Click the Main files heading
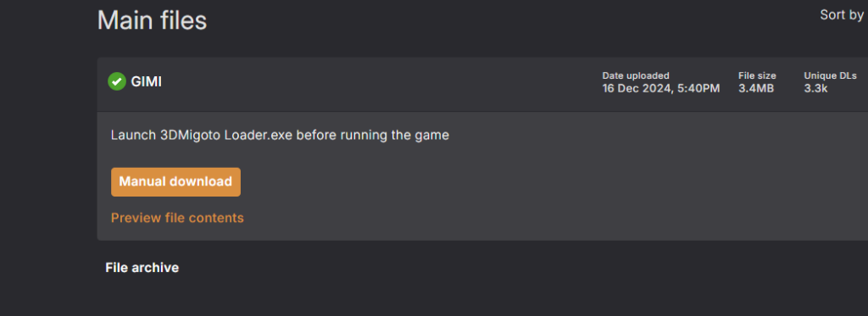The height and width of the screenshot is (316, 868). coord(153,20)
